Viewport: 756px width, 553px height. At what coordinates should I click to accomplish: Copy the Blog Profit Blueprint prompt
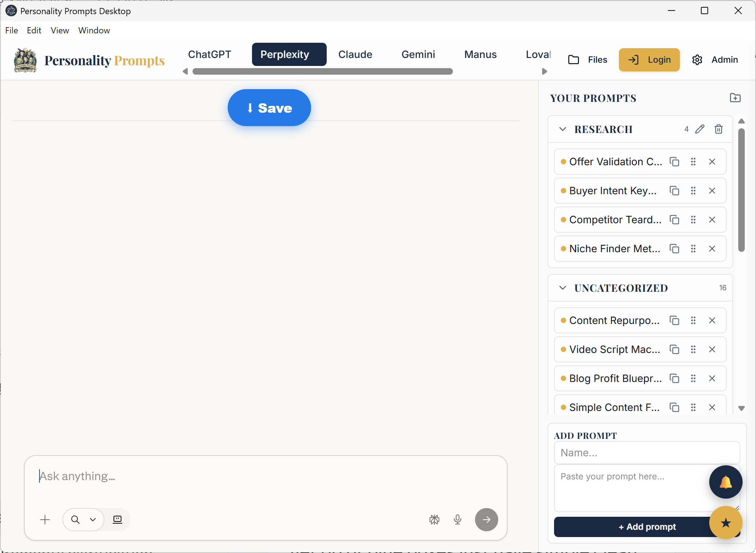coord(674,378)
